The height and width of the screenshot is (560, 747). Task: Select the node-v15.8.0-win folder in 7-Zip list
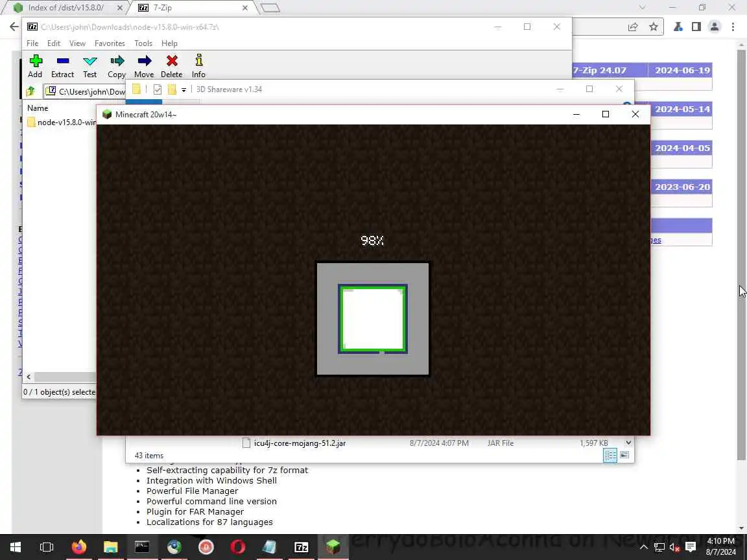[62, 122]
